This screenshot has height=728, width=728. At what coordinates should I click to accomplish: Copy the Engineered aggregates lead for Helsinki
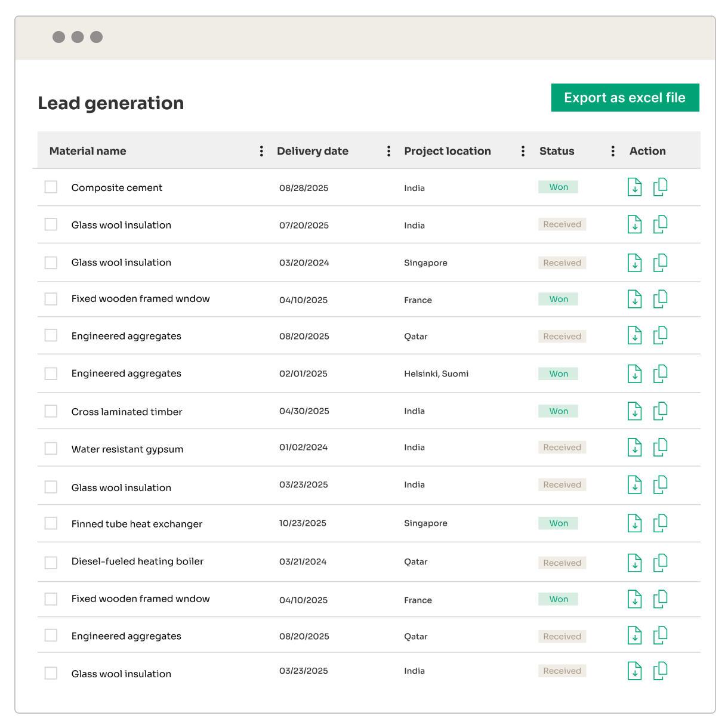pos(660,373)
